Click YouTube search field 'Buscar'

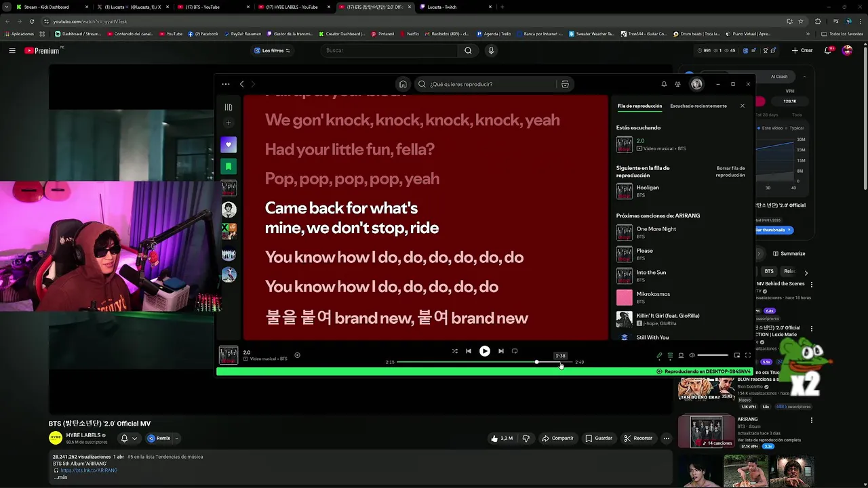(x=390, y=51)
